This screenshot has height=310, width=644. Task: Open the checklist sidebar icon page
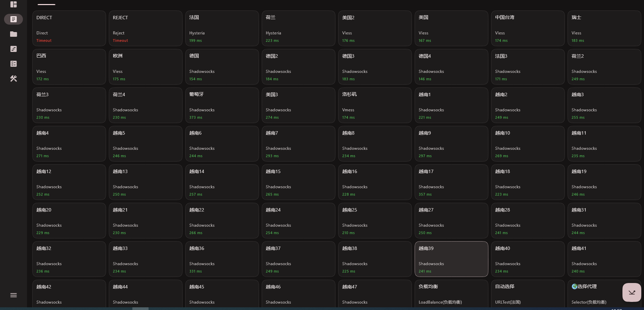(13, 64)
